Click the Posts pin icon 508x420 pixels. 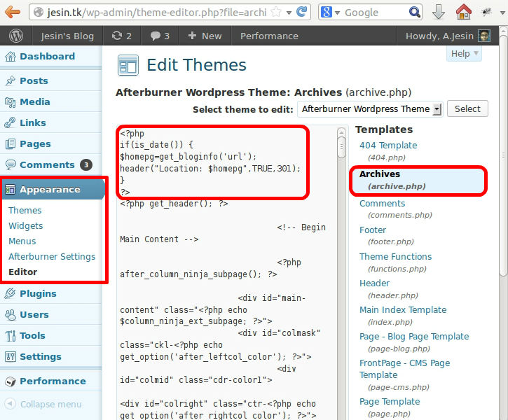tap(11, 80)
